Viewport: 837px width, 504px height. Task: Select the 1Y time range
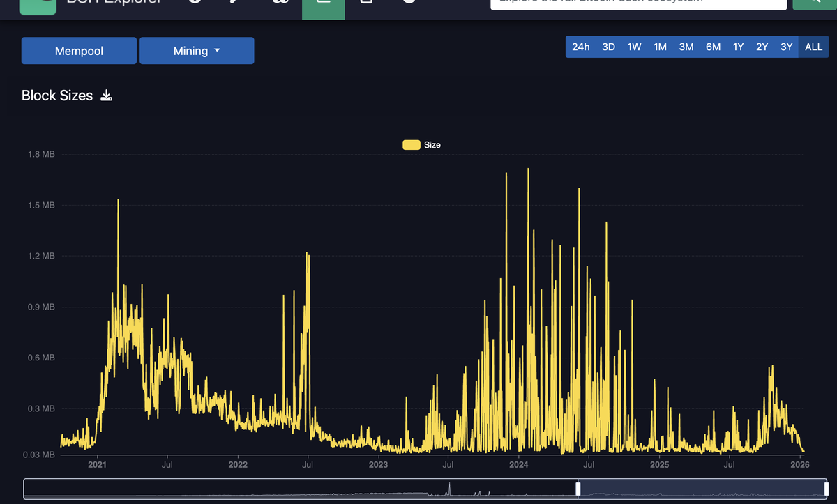click(x=738, y=47)
